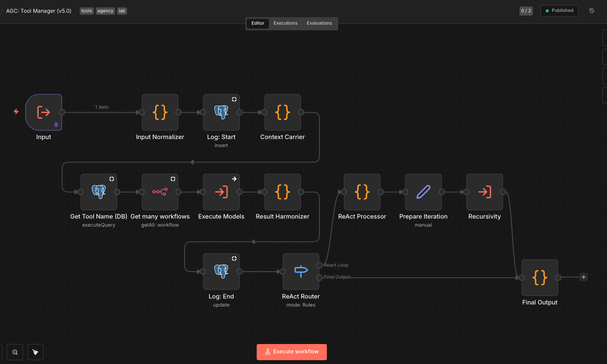Click the 0 / 2 evaluations counter
The width and height of the screenshot is (607, 364).
point(526,11)
